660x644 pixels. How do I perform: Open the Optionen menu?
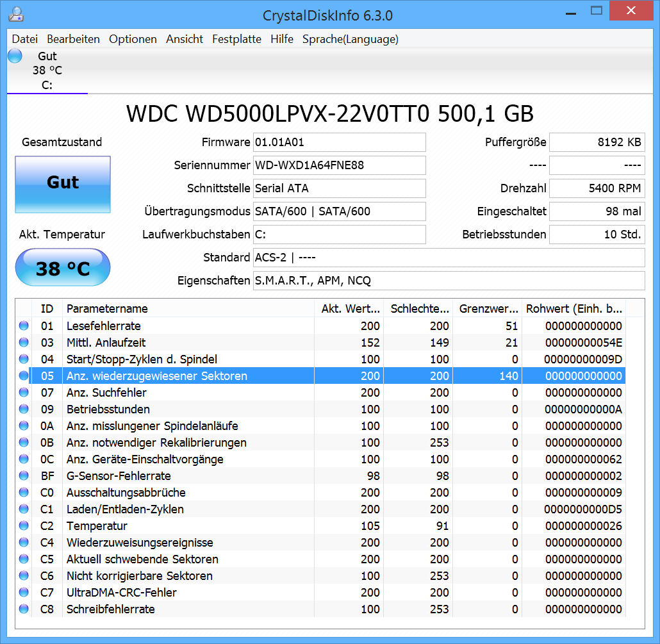pyautogui.click(x=133, y=39)
